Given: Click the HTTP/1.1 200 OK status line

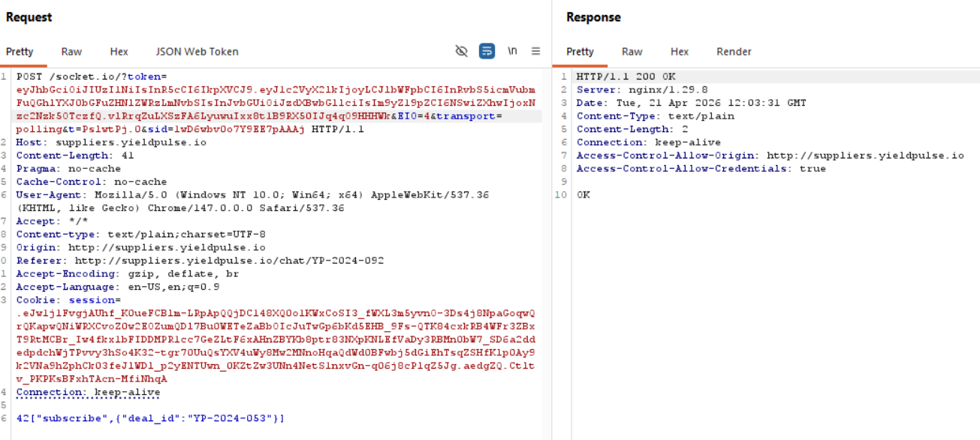Looking at the screenshot, I should coord(626,77).
